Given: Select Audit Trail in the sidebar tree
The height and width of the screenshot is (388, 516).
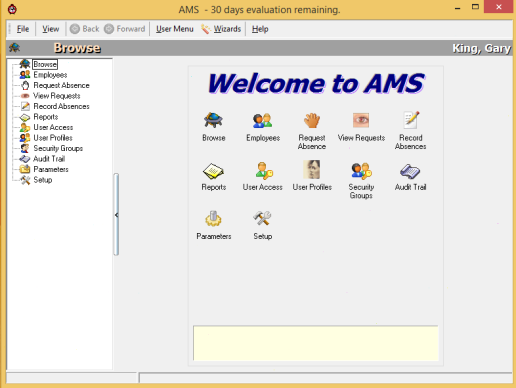Looking at the screenshot, I should 49,159.
